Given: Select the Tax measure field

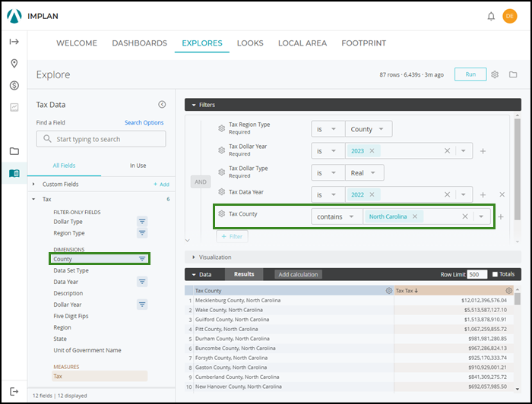Looking at the screenshot, I should pyautogui.click(x=100, y=376).
